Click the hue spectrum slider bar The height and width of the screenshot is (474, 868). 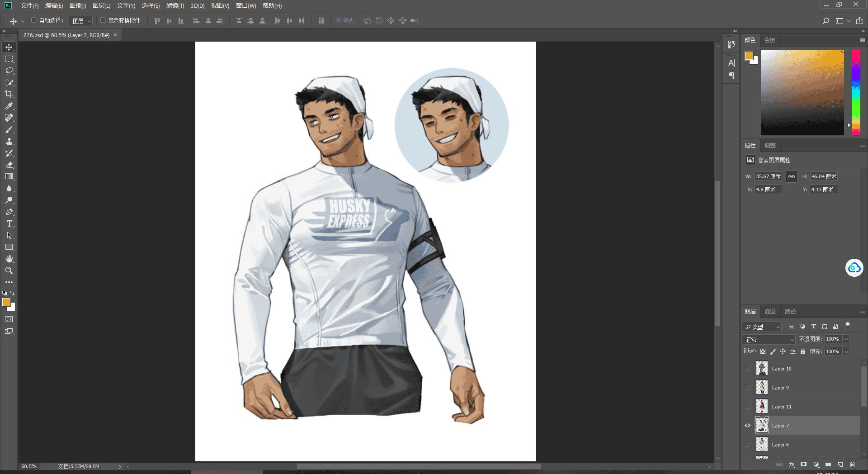tap(856, 92)
